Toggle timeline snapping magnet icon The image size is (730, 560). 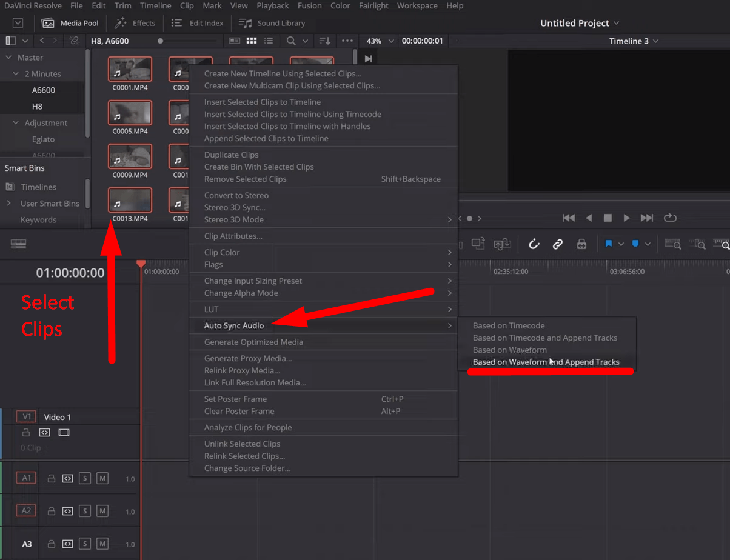coord(534,244)
